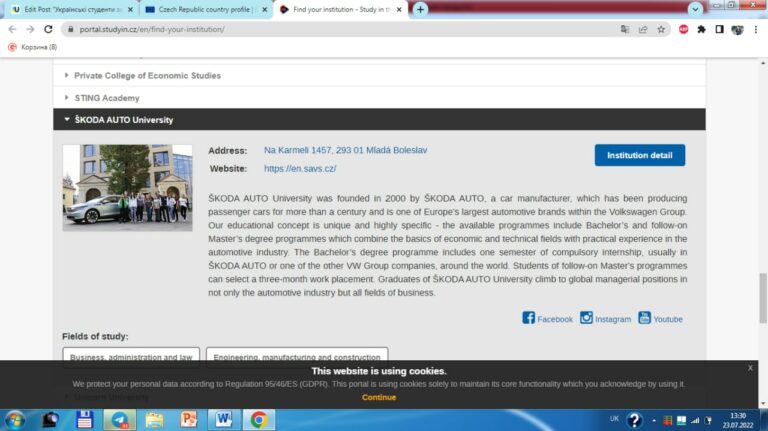
Task: Open Chrome profile avatar
Action: (737, 29)
